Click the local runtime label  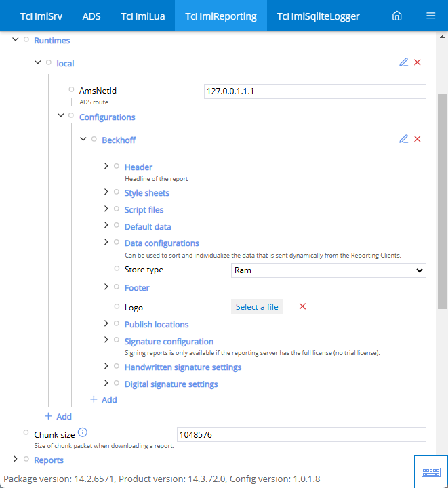coord(65,64)
